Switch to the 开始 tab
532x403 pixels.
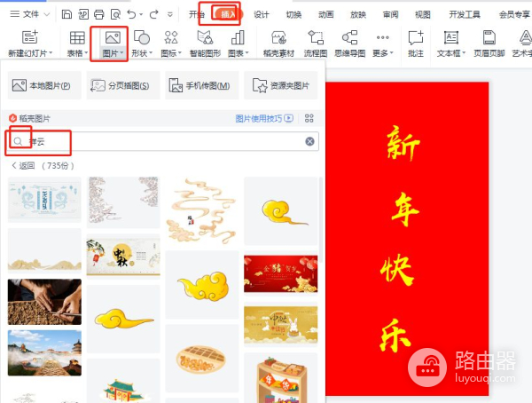[197, 14]
